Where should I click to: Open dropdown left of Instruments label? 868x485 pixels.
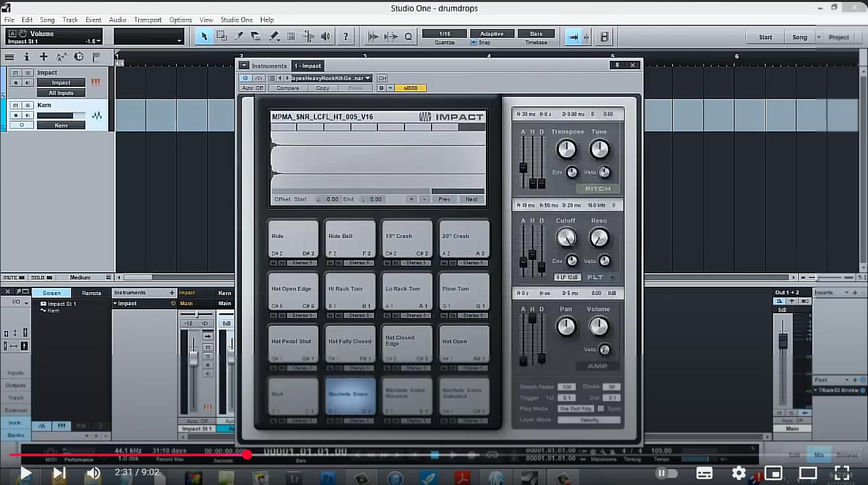coord(244,65)
